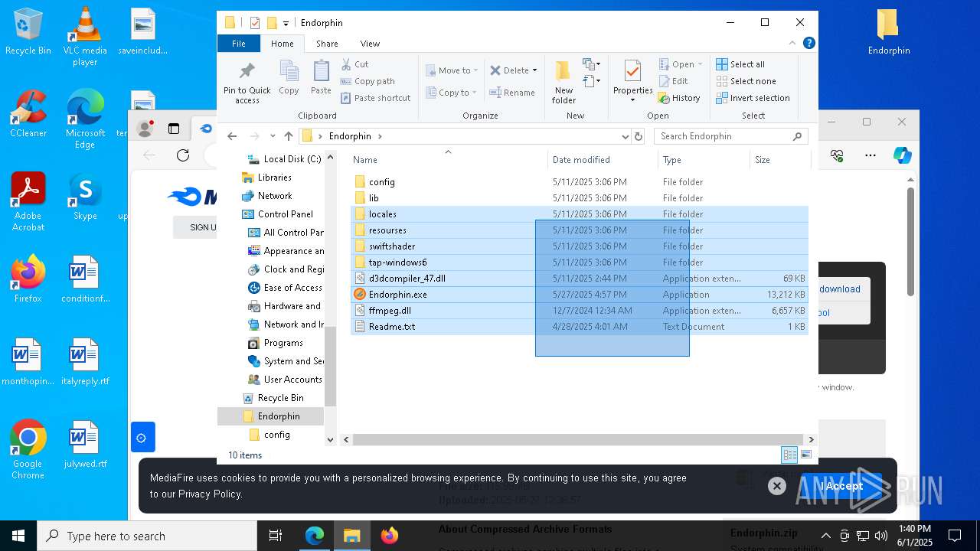Viewport: 980px width, 551px height.
Task: Open recent locations dropdown arrow
Action: [273, 136]
